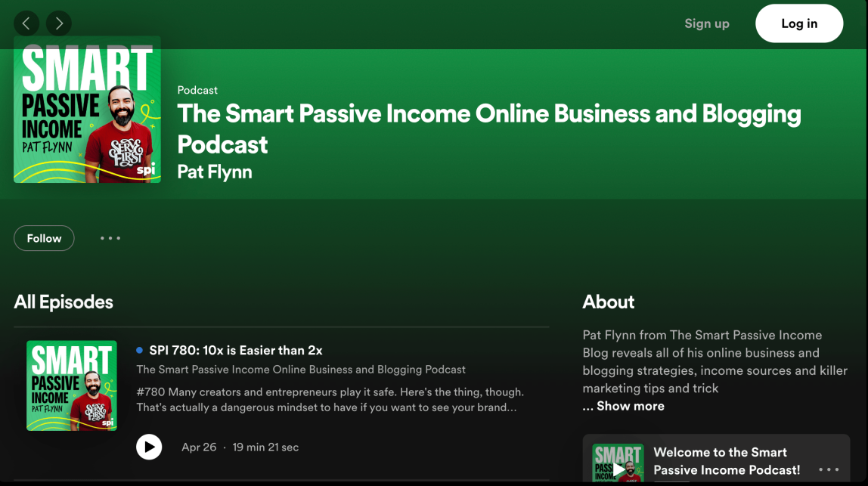Click the podcast name under the episode title

point(301,370)
